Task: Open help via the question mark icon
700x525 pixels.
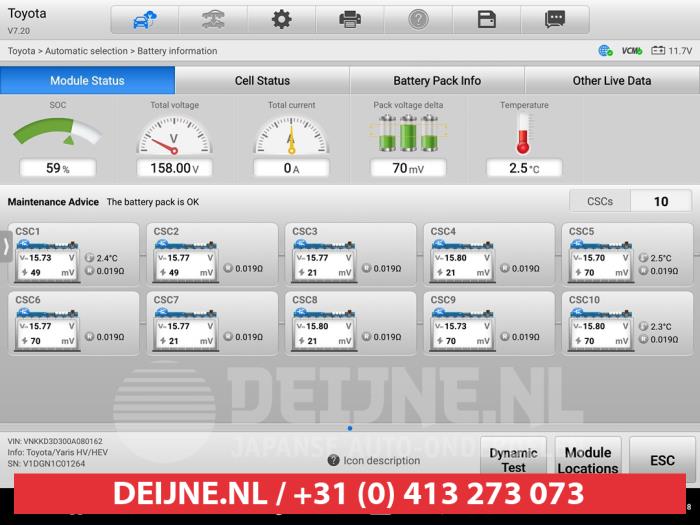Action: 418,19
